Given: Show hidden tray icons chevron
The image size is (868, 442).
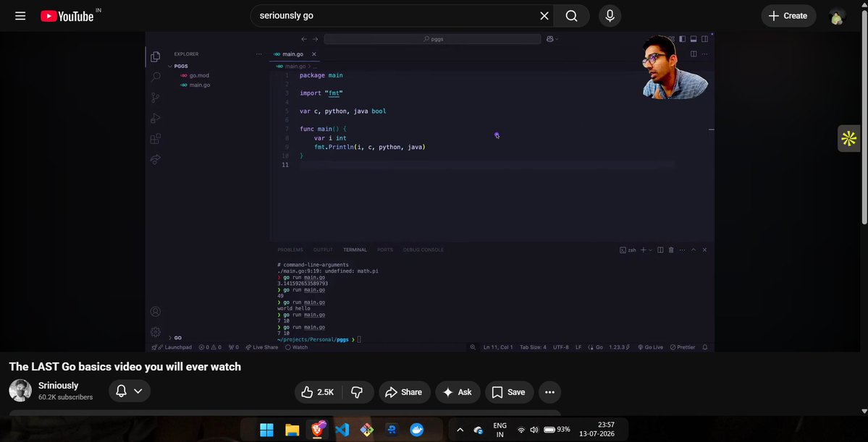Looking at the screenshot, I should (x=460, y=430).
